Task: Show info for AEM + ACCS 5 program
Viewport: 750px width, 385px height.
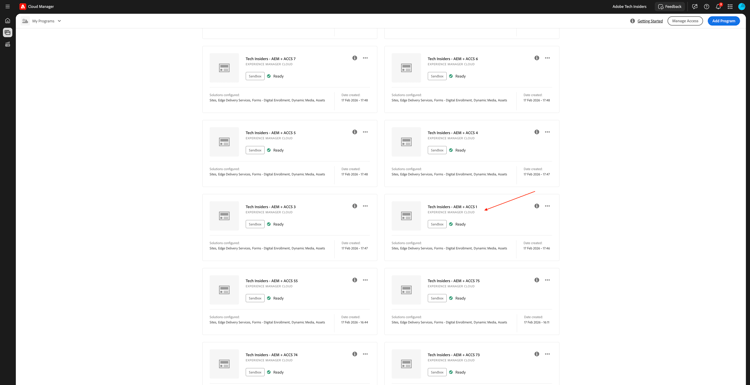Action: 354,132
